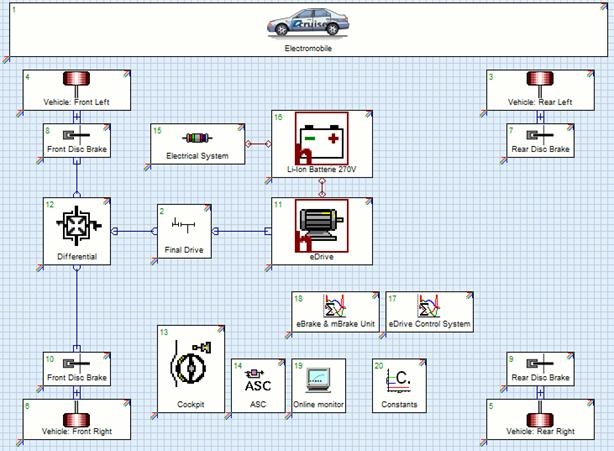
Task: Click 'Rear Disc Brake' label in block 9
Action: 540,378
